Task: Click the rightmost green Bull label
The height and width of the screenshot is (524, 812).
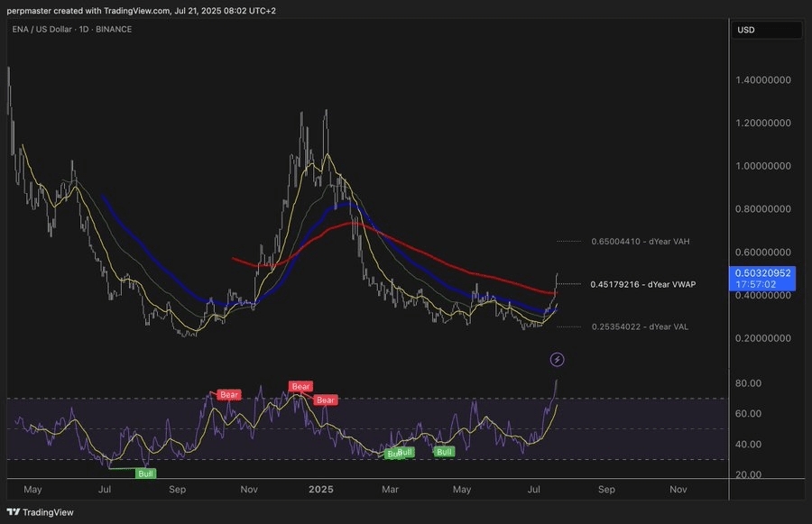Action: click(x=444, y=451)
